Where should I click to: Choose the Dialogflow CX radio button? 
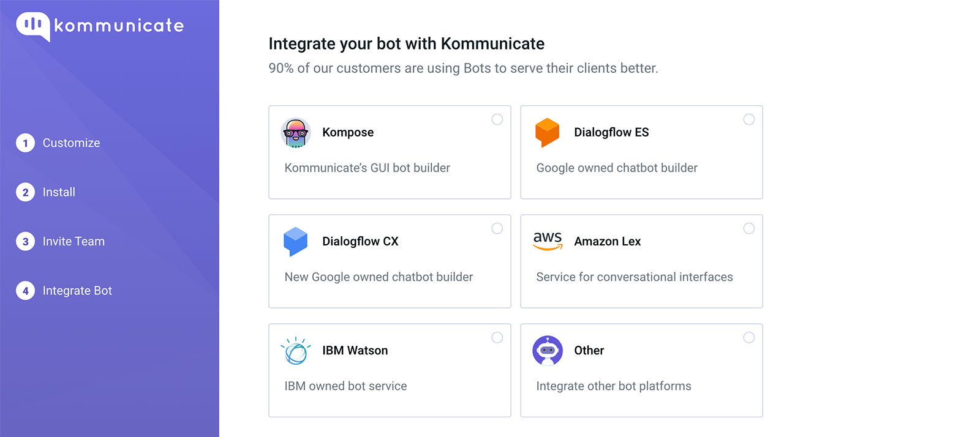pos(497,228)
